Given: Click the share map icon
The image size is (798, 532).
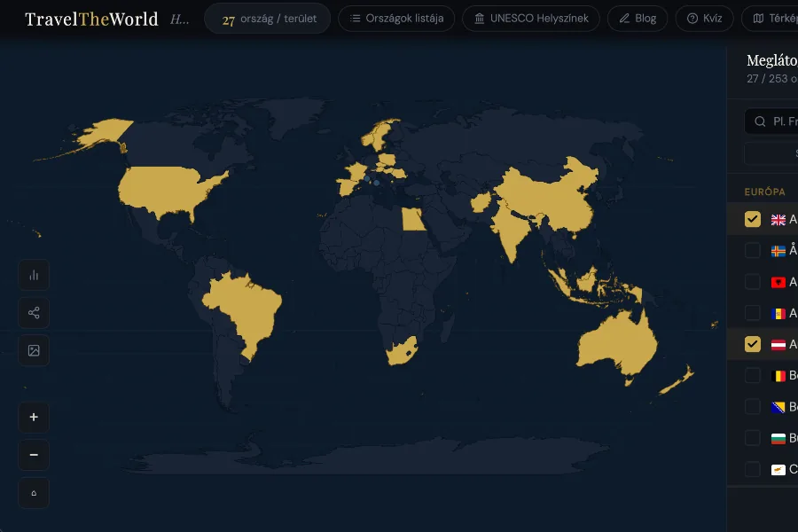Looking at the screenshot, I should coord(34,313).
